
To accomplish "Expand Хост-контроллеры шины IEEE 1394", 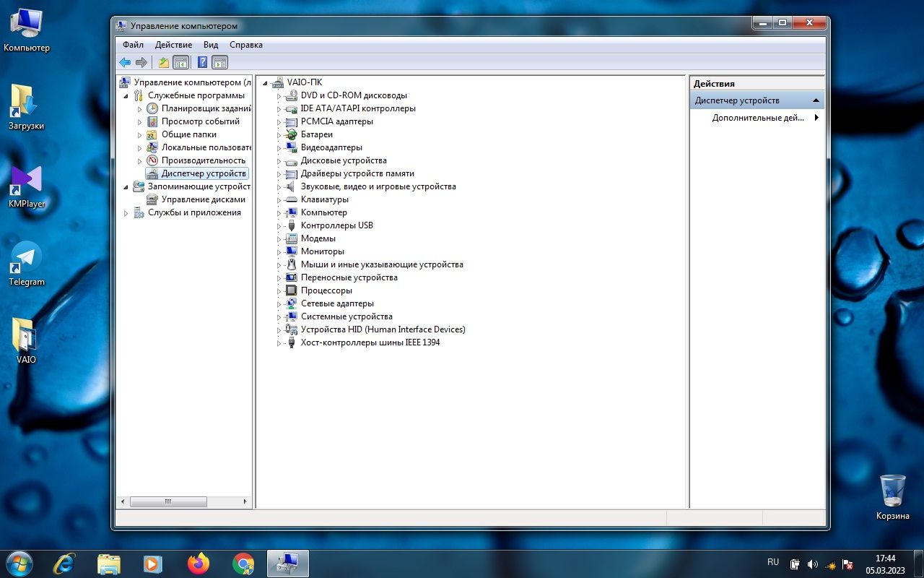I will tap(279, 343).
